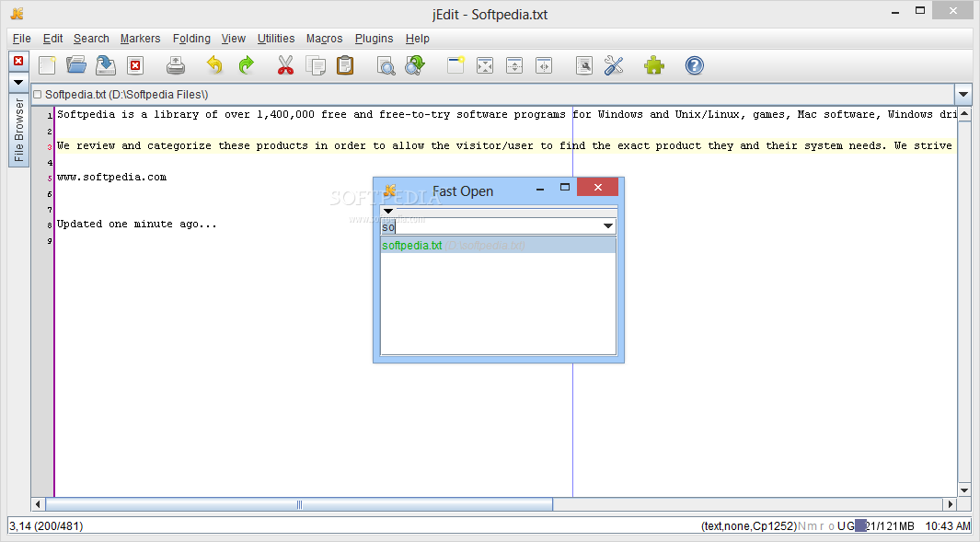Place cursor on www.softpedia.com line
Image resolution: width=980 pixels, height=542 pixels.
[x=112, y=177]
